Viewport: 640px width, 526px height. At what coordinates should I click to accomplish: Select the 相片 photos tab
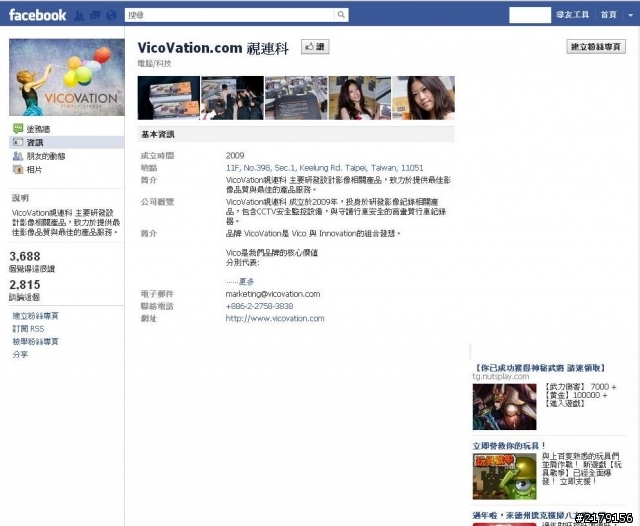coord(34,169)
